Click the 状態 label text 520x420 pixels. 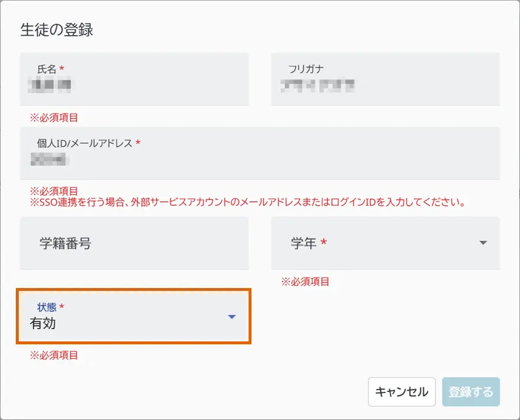[x=47, y=307]
